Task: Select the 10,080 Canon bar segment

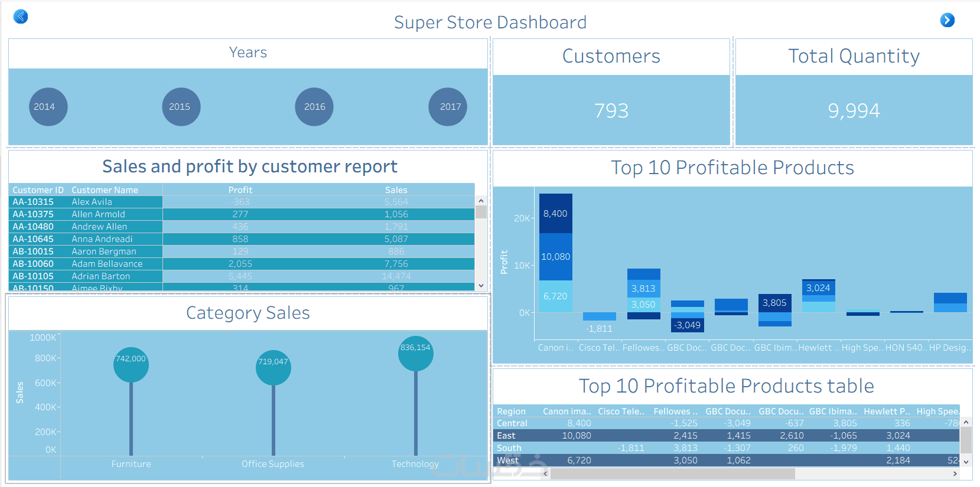Action: pos(556,257)
